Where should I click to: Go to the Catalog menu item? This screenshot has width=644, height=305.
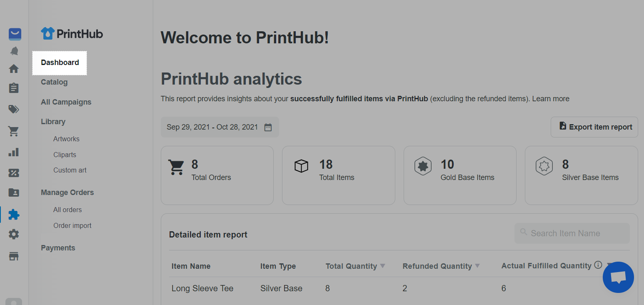click(x=54, y=82)
